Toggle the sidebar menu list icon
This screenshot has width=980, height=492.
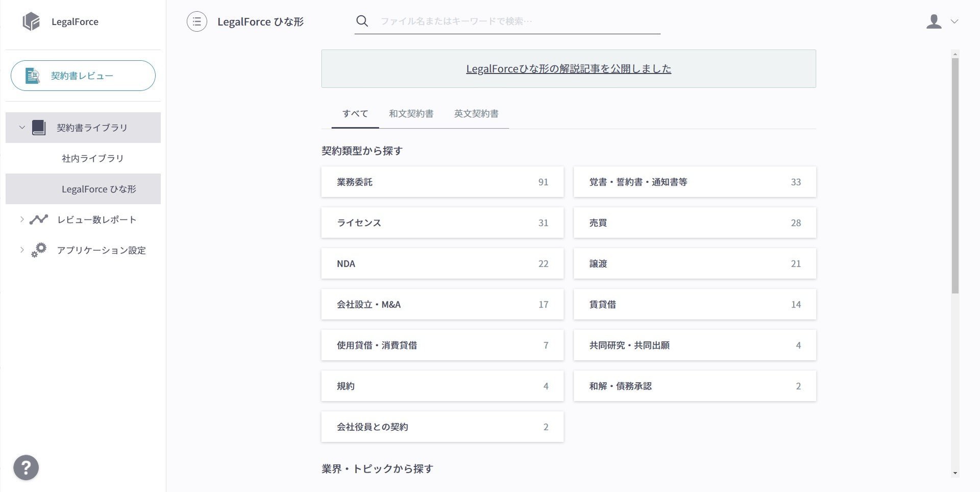[x=197, y=21]
